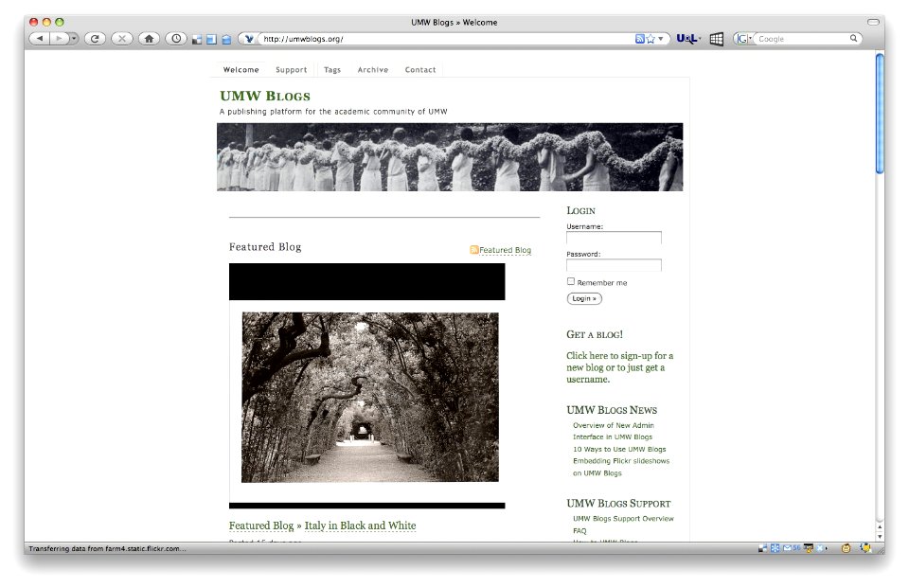Image resolution: width=909 pixels, height=588 pixels.
Task: Click the grid window toolbar icon
Action: pyautogui.click(x=717, y=39)
